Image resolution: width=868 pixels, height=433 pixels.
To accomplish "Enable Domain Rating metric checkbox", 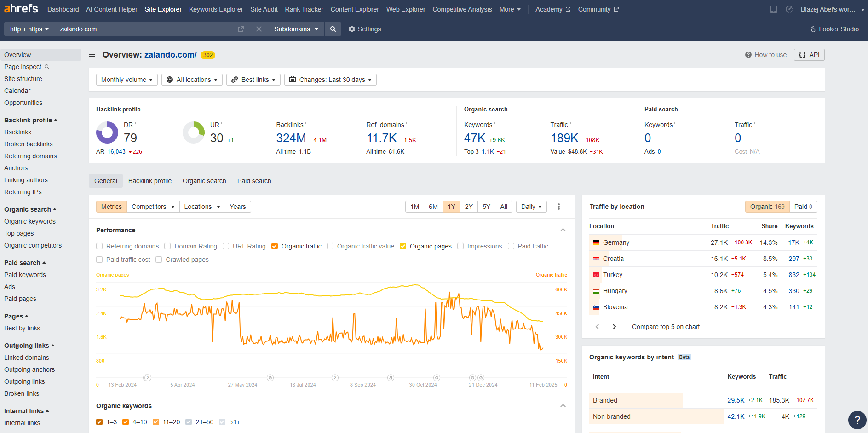I will pos(167,246).
